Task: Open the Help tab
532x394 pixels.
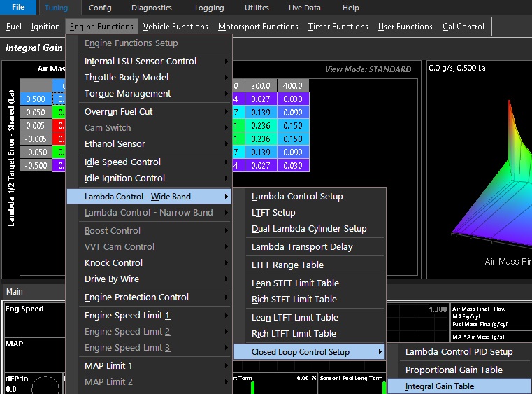Action: tap(350, 8)
